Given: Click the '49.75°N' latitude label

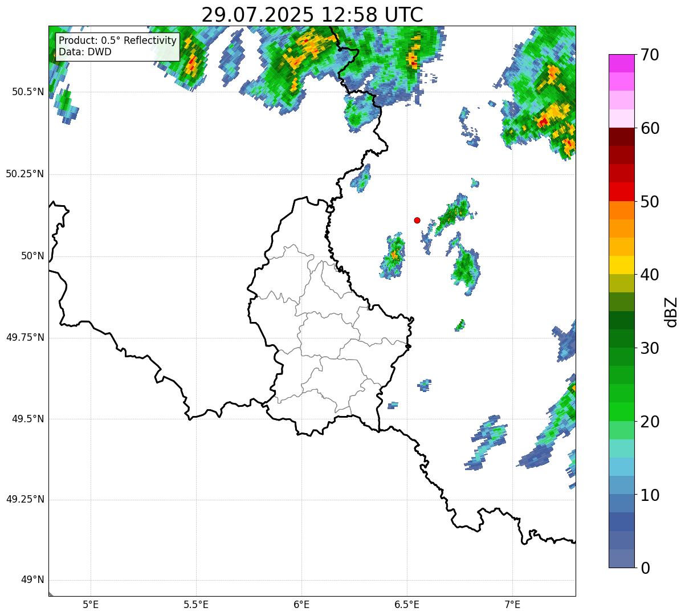Looking at the screenshot, I should (25, 337).
